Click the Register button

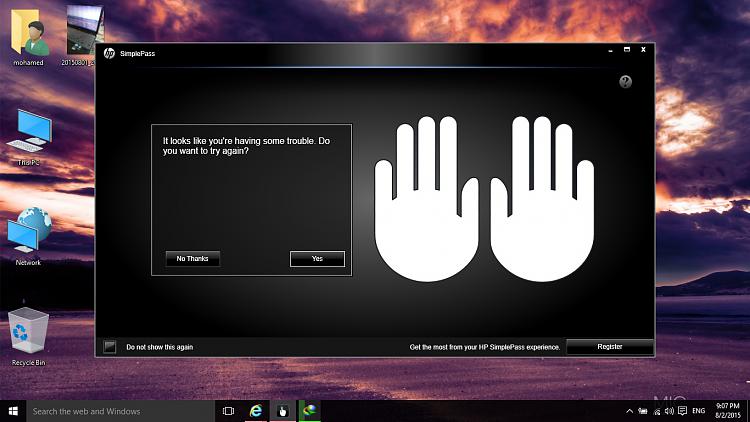point(610,347)
